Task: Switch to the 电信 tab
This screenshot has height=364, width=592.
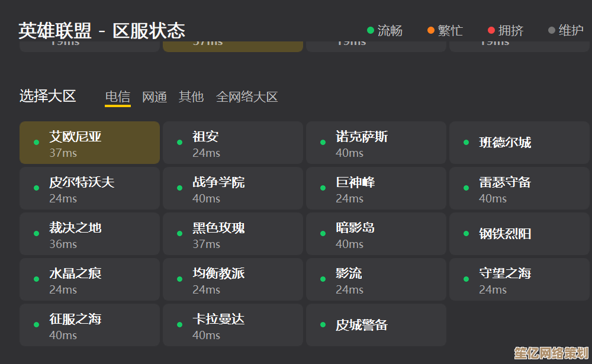Action: click(x=117, y=96)
